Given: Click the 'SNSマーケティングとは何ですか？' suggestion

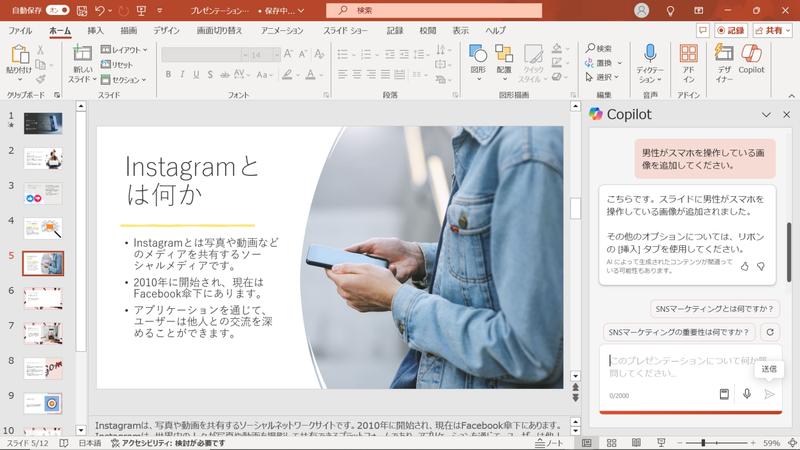Looking at the screenshot, I should pyautogui.click(x=714, y=309).
